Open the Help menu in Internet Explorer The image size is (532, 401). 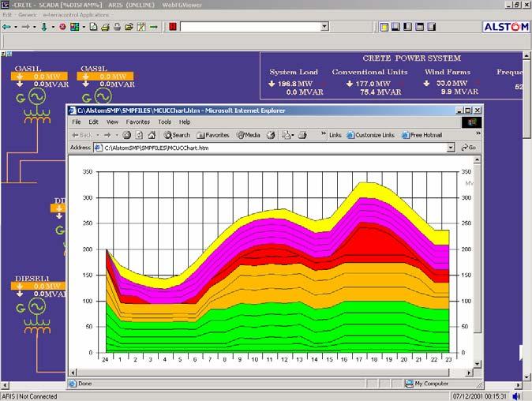(x=185, y=122)
